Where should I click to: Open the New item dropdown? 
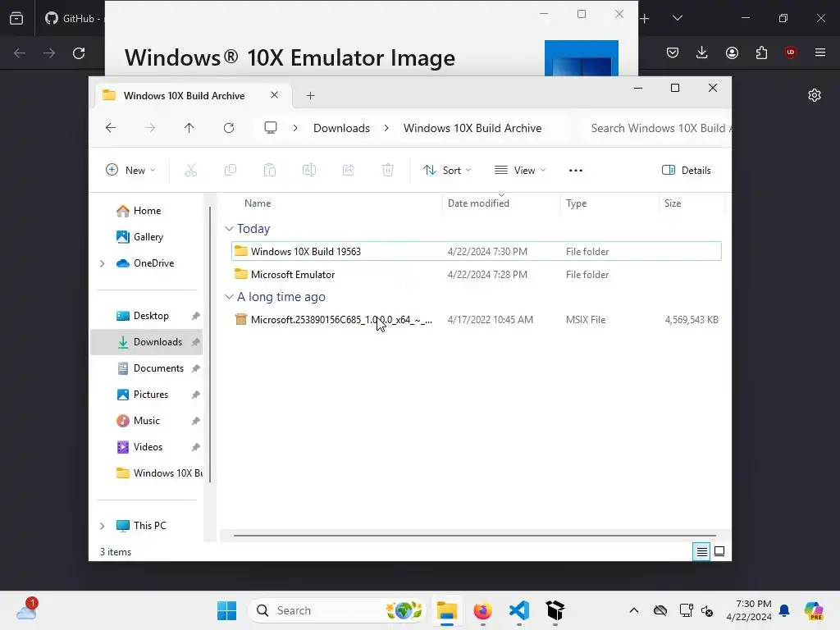coord(130,171)
